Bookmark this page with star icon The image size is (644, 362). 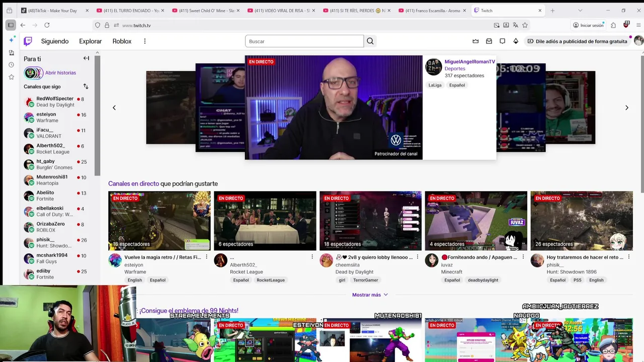[525, 25]
